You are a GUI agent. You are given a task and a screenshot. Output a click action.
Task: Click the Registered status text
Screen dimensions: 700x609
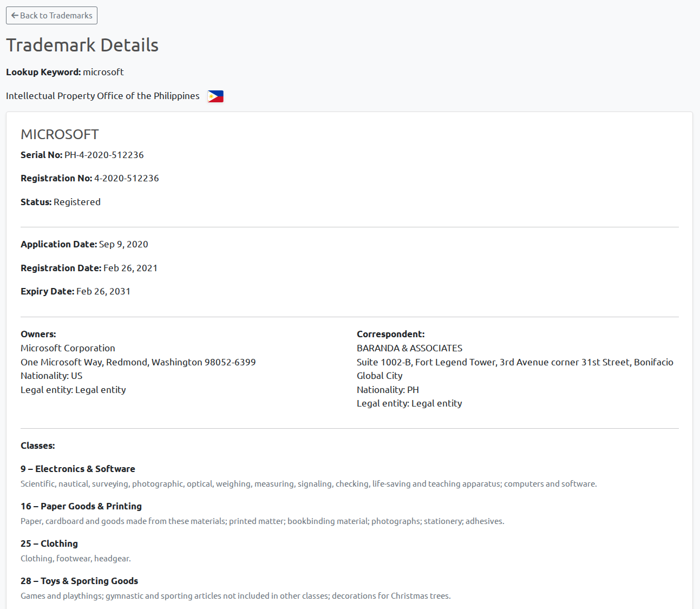pos(77,202)
